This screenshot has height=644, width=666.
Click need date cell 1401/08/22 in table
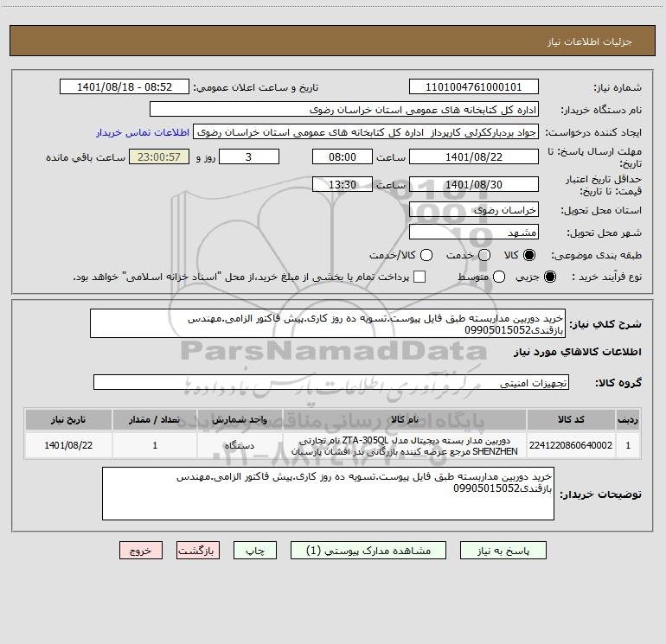[68, 445]
